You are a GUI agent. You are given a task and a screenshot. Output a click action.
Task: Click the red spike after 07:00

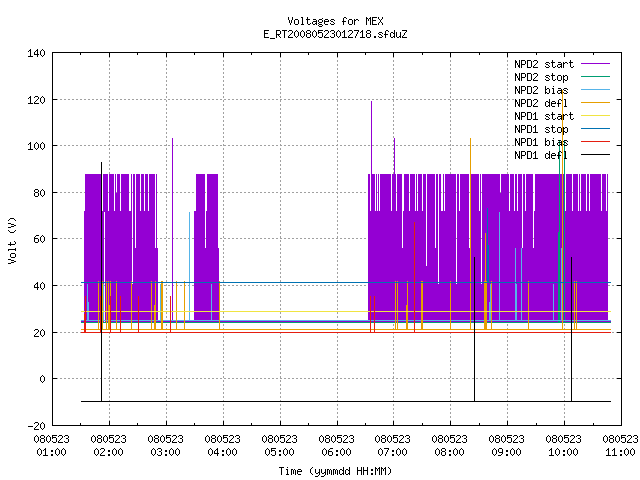coord(414,278)
